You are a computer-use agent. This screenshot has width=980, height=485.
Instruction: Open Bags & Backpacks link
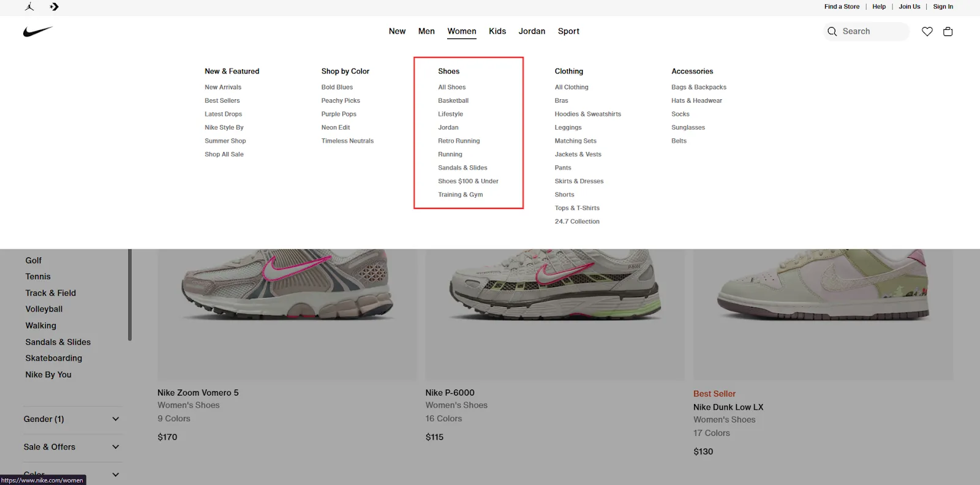click(x=699, y=87)
